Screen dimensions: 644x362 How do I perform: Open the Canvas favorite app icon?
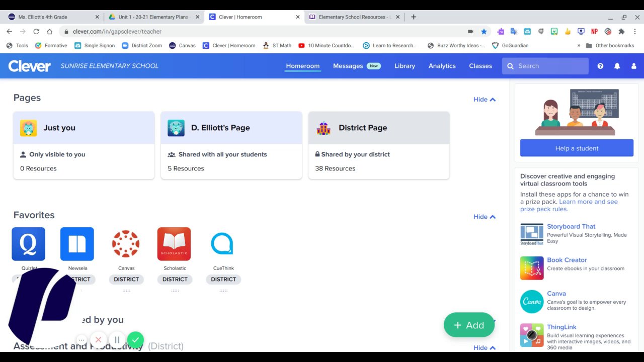(x=125, y=244)
